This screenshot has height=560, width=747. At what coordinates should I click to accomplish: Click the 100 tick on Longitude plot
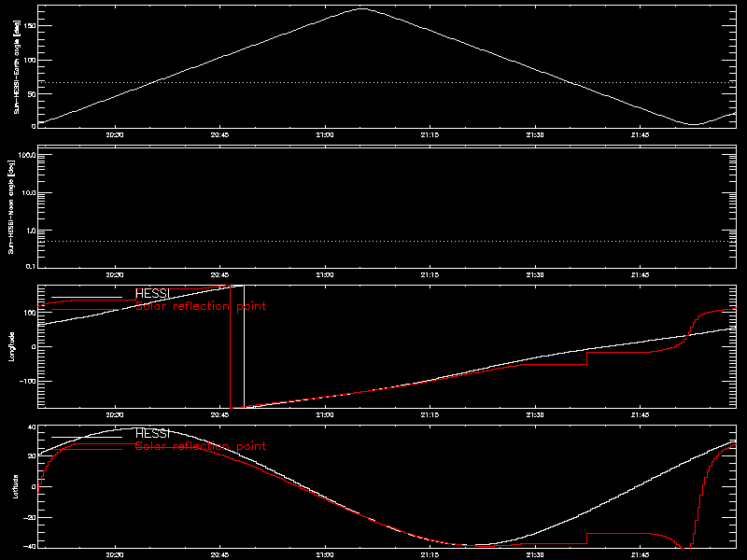coord(30,313)
